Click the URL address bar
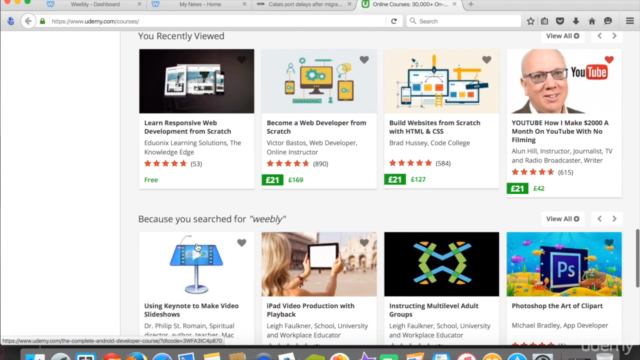This screenshot has width=640, height=360. 216,21
